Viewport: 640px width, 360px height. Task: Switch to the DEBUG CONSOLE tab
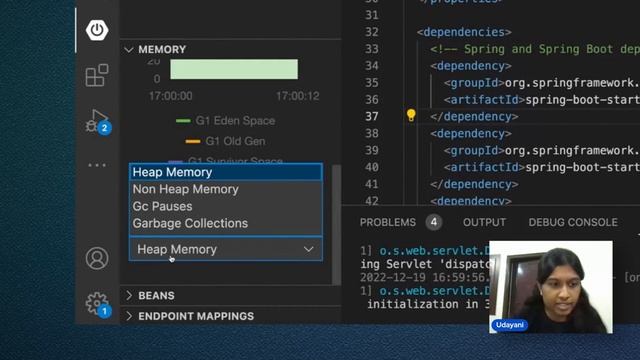(x=573, y=222)
